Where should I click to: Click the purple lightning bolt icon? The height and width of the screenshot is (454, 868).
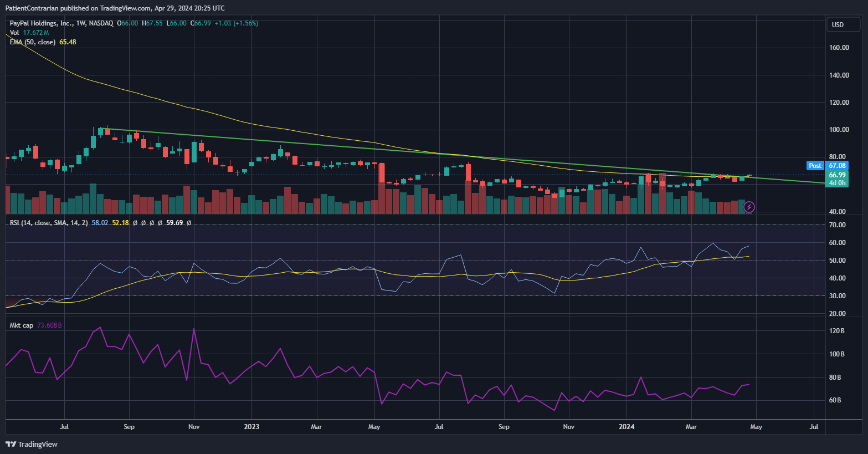click(x=749, y=207)
